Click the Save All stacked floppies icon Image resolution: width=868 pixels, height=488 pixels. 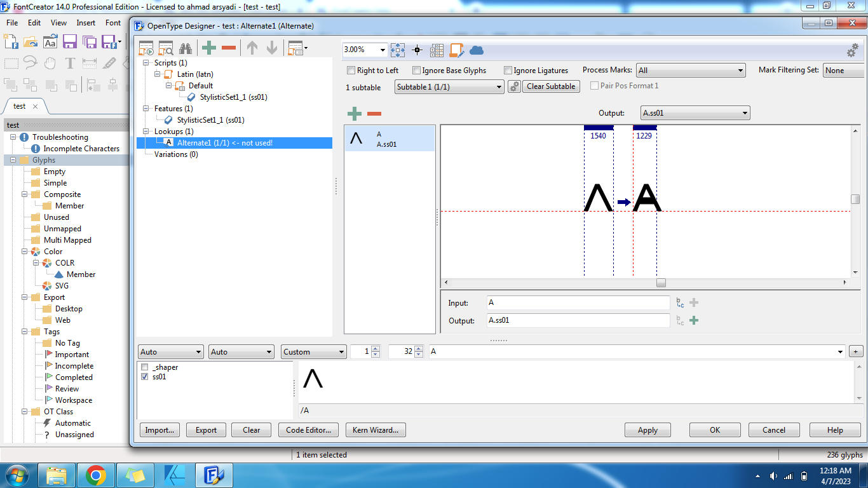point(90,42)
